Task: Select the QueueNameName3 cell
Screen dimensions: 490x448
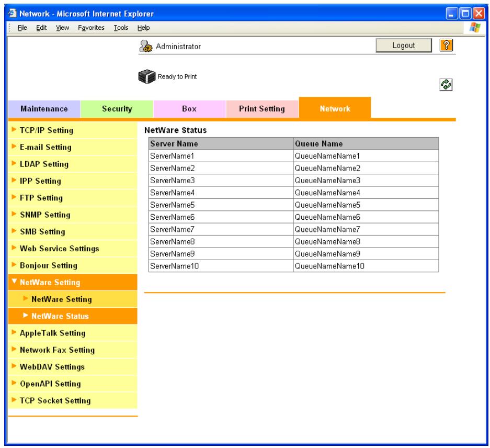Action: 366,180
